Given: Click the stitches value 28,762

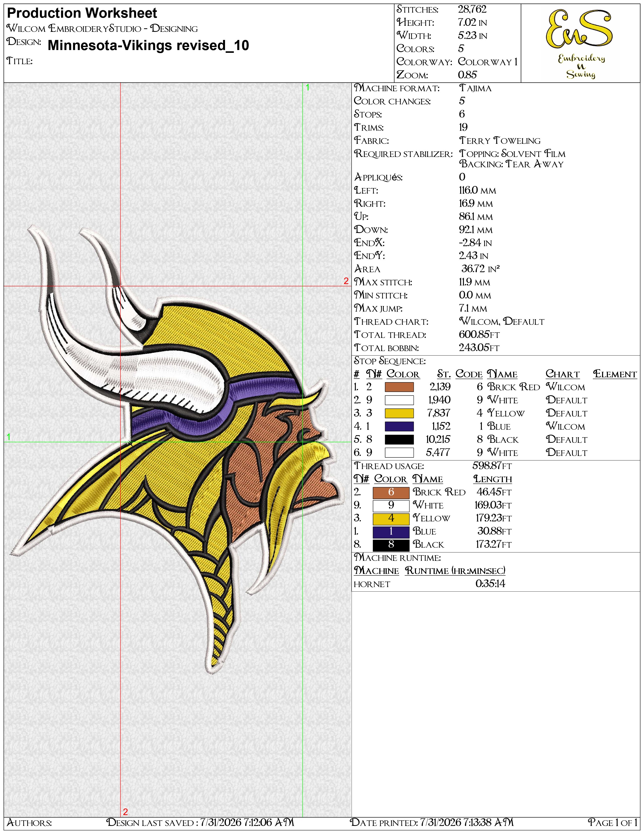Looking at the screenshot, I should coord(472,10).
